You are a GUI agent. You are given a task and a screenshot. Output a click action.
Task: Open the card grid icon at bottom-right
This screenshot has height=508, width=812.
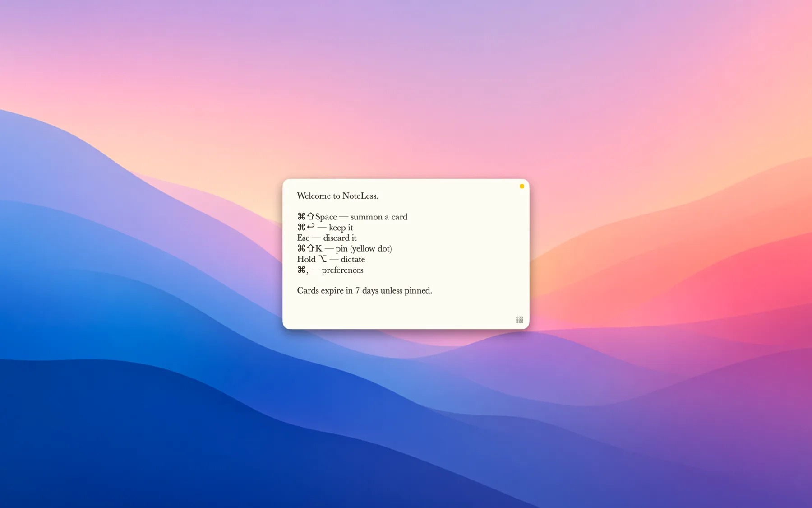pos(520,320)
